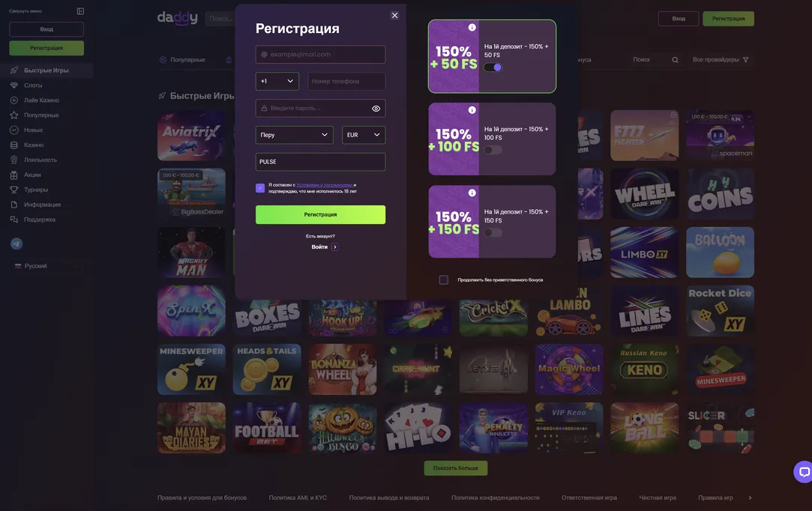
Task: Click the info icon on 150% + 50 FS bonus
Action: [x=472, y=28]
